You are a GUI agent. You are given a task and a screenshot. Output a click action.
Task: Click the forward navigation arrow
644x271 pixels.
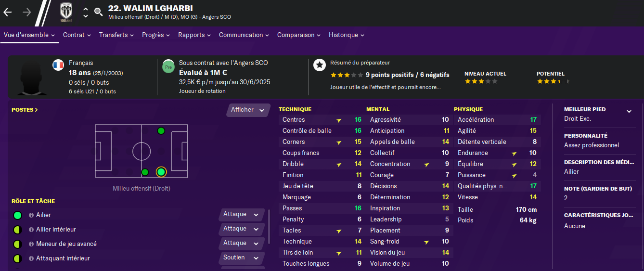[27, 13]
